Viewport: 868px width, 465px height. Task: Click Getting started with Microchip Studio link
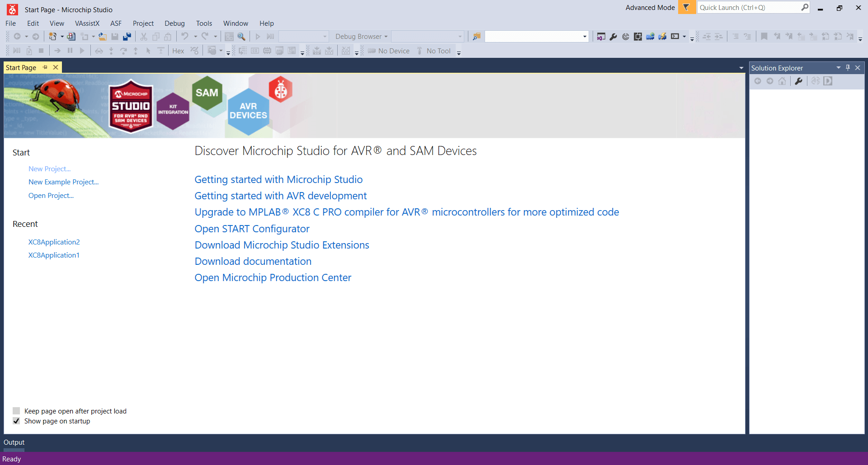pyautogui.click(x=278, y=180)
